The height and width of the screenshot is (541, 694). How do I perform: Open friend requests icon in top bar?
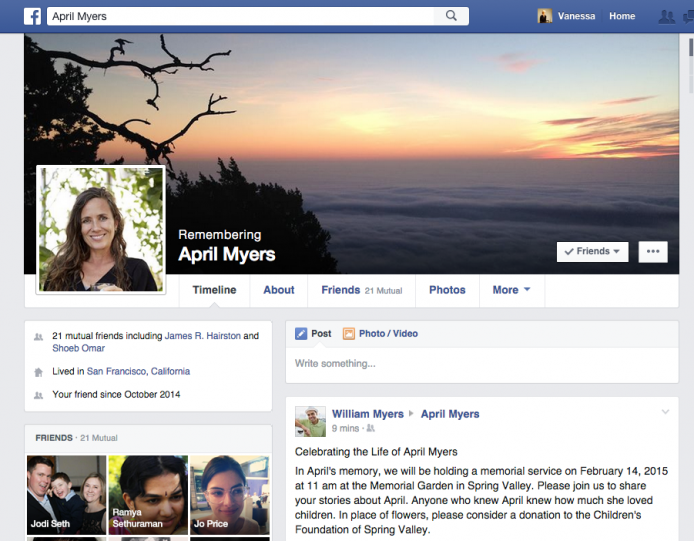click(666, 16)
